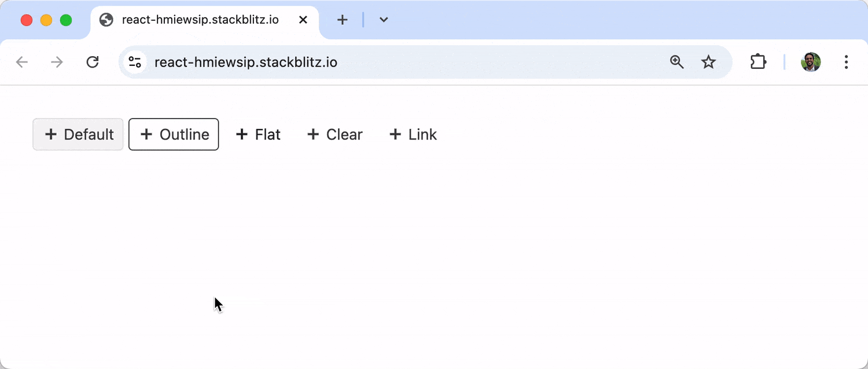The width and height of the screenshot is (868, 369).
Task: Open the Chrome three-dot menu
Action: tap(846, 62)
